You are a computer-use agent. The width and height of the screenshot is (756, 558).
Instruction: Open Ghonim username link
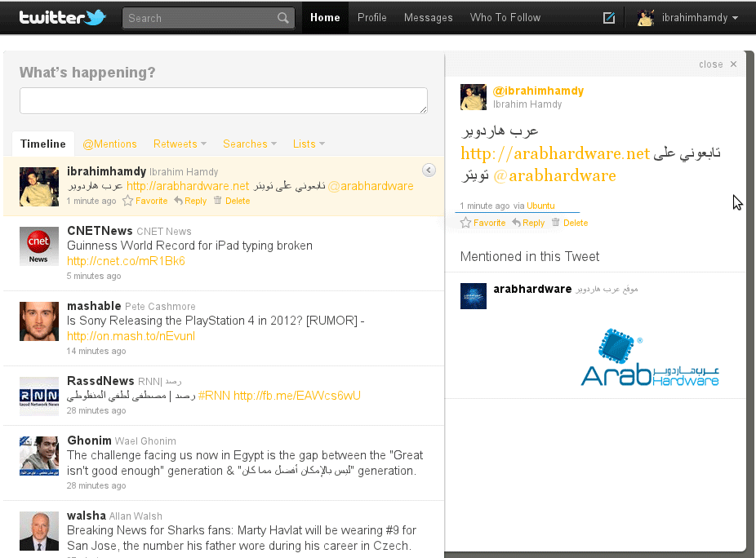89,441
